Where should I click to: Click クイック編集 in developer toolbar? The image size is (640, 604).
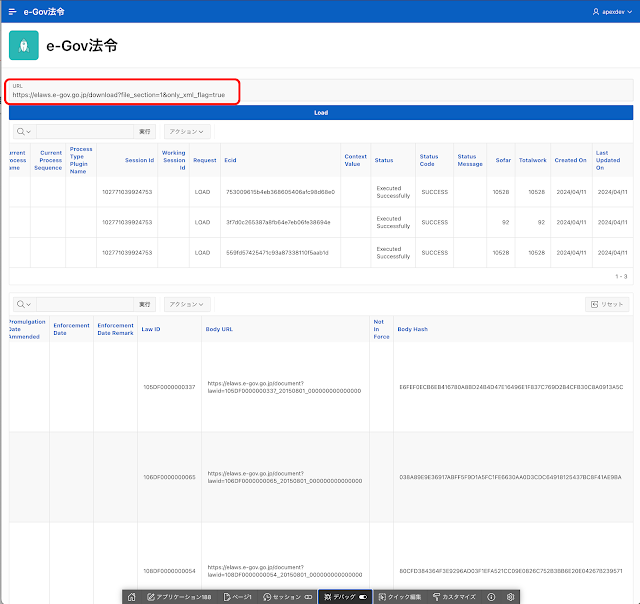pyautogui.click(x=400, y=597)
